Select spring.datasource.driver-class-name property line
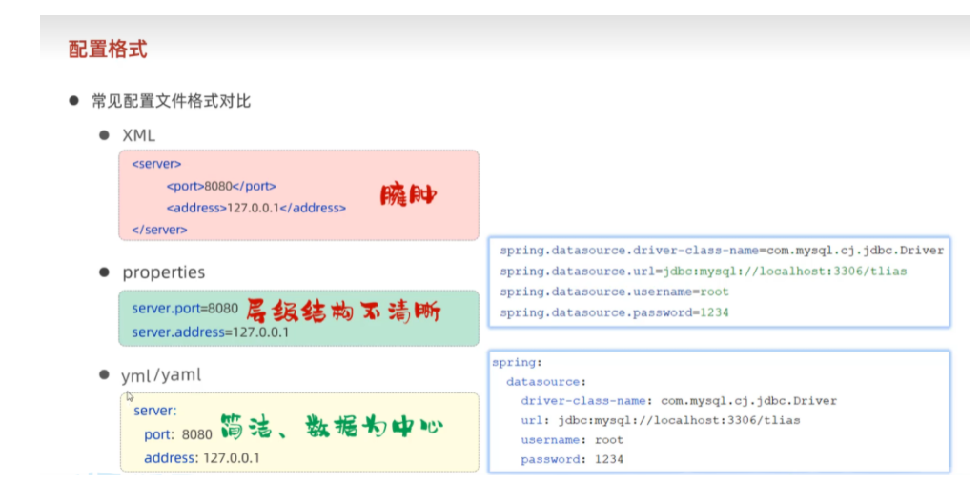Viewport: 980px width, 483px height. [722, 251]
